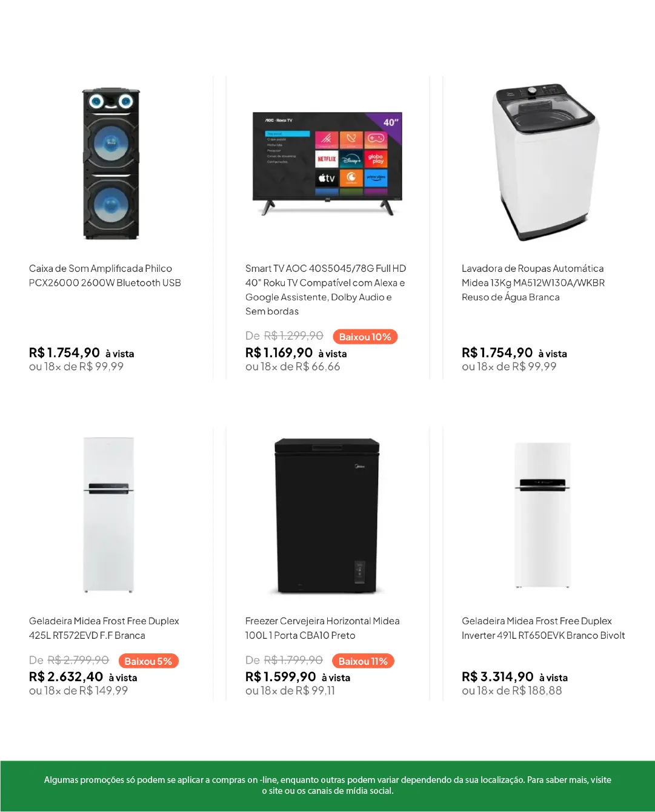Image resolution: width=655 pixels, height=812 pixels.
Task: Click the Baixou 10% discount badge
Action: (x=365, y=337)
